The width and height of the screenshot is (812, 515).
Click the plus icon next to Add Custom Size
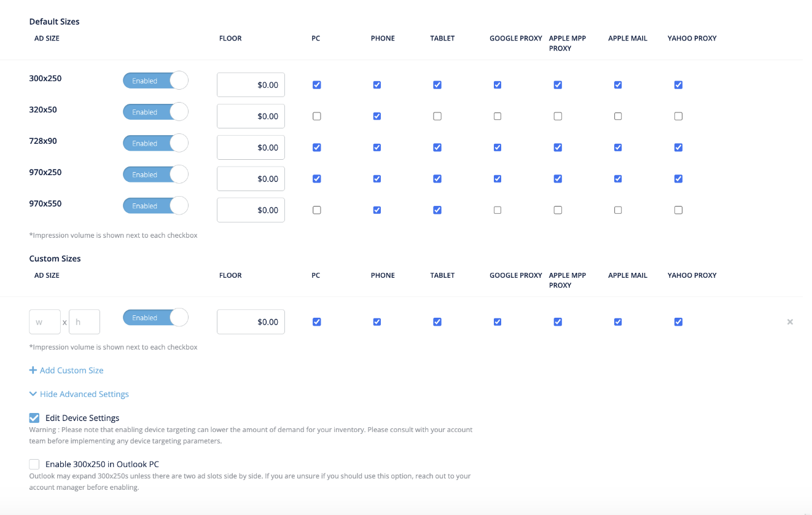click(33, 369)
